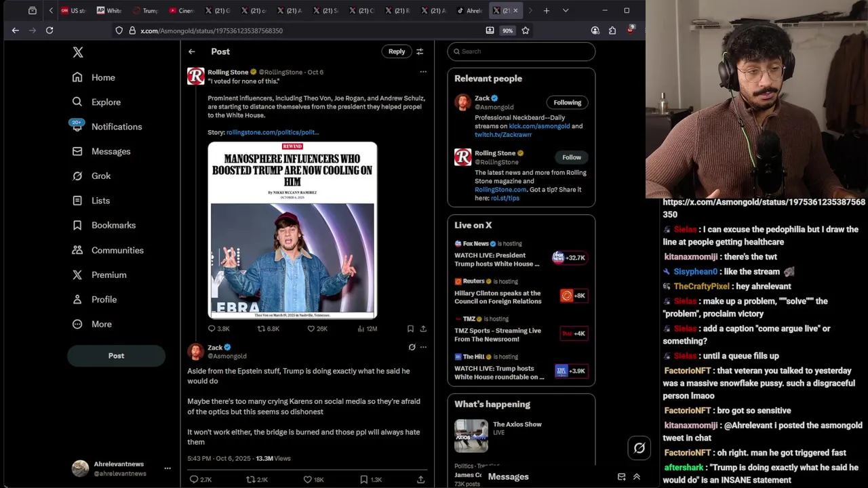Open the floating Grok button
Image resolution: width=868 pixels, height=488 pixels.
click(x=639, y=448)
